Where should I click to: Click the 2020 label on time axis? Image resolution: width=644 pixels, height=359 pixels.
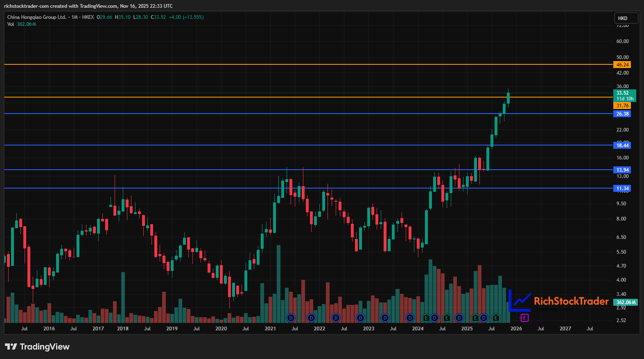pos(221,329)
